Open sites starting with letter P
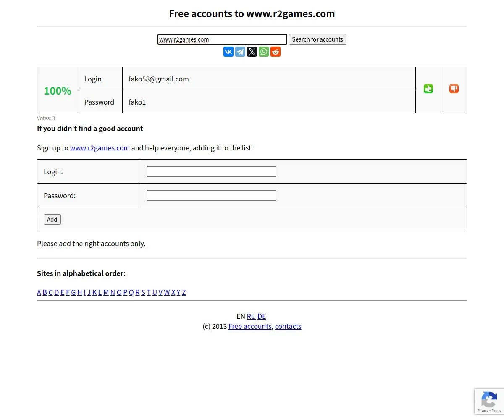504x420 pixels. coord(125,292)
